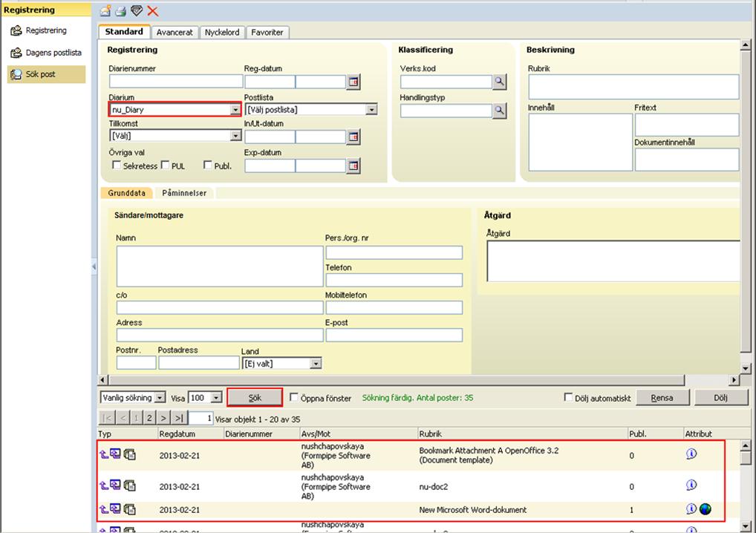
Task: Click the results list scroll-down arrow
Action: (746, 526)
